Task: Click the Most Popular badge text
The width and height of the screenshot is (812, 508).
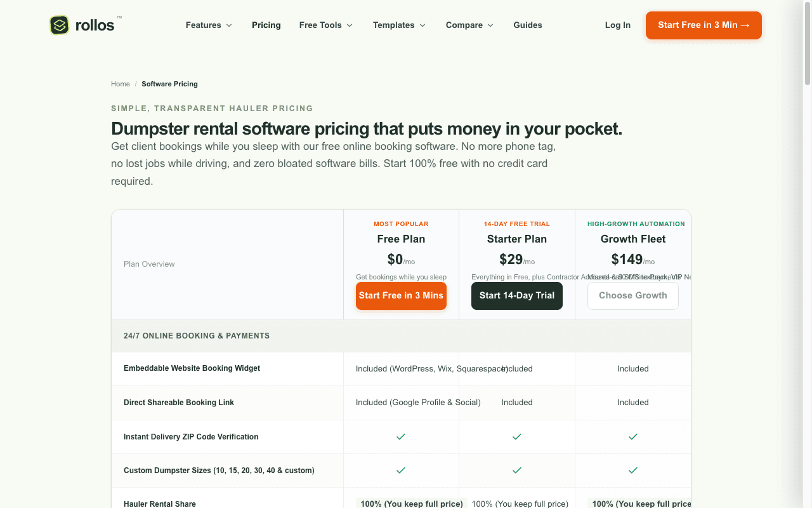Action: [x=401, y=224]
